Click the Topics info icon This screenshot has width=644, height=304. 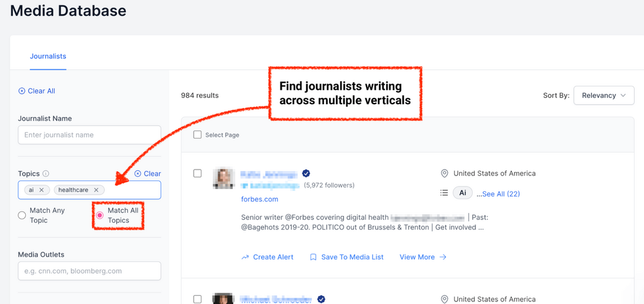click(46, 174)
